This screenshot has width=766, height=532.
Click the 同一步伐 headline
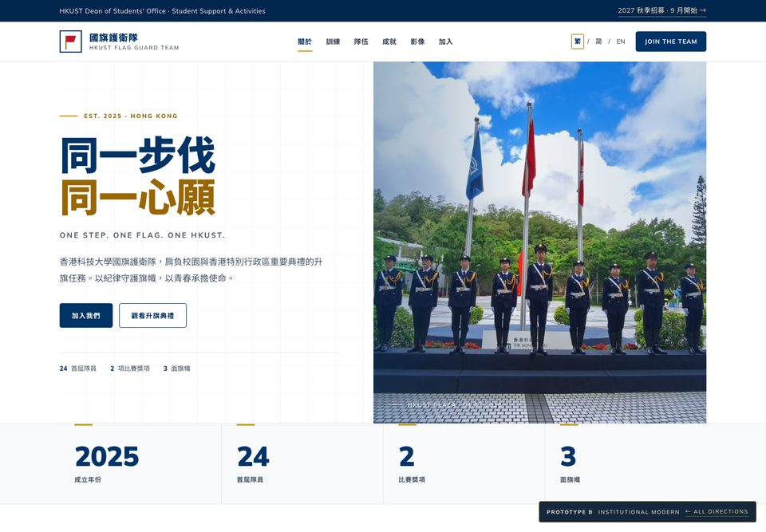coord(138,155)
